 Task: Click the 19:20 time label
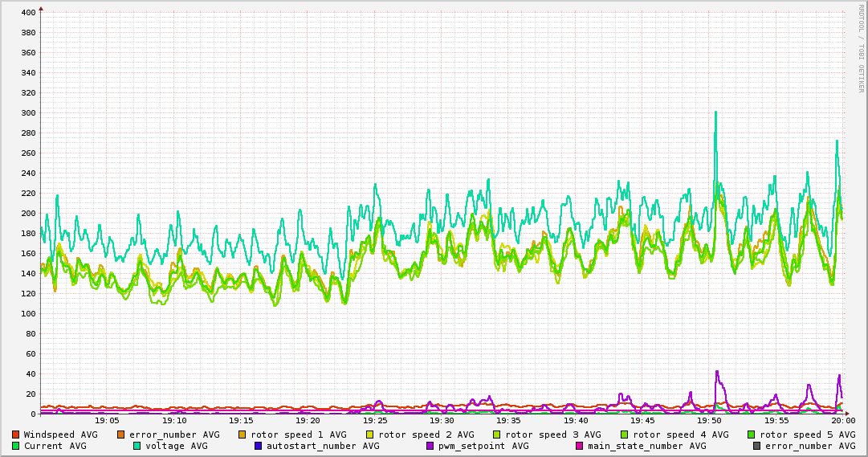point(308,421)
